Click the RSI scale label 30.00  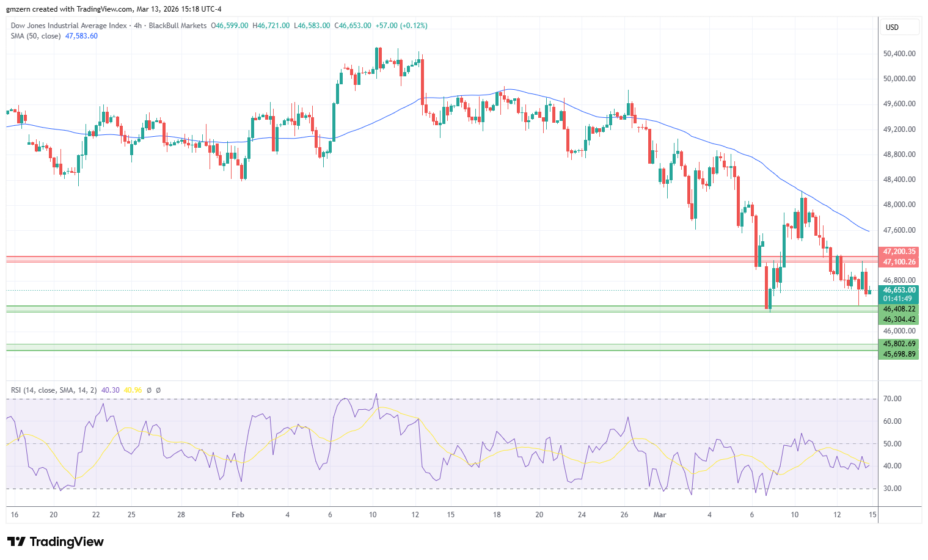893,489
